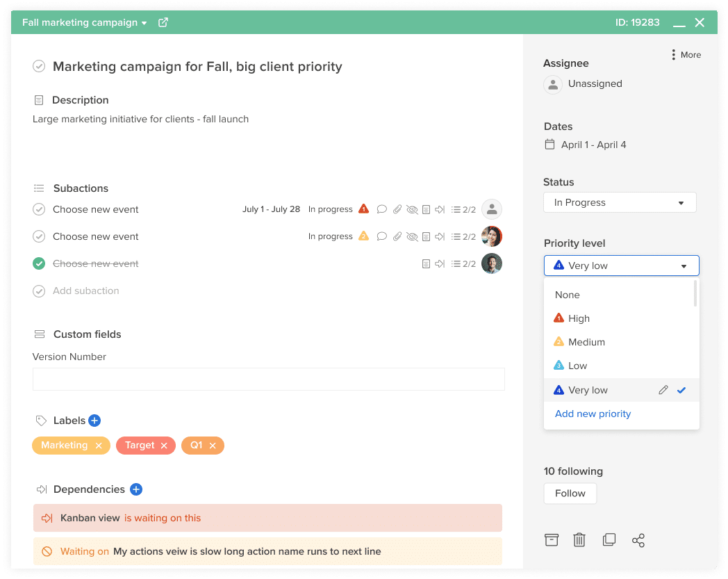Open the More menu
This screenshot has height=579, width=728.
click(x=686, y=54)
